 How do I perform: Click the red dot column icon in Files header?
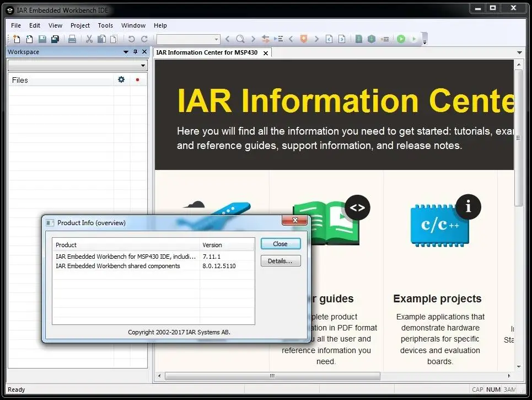137,80
